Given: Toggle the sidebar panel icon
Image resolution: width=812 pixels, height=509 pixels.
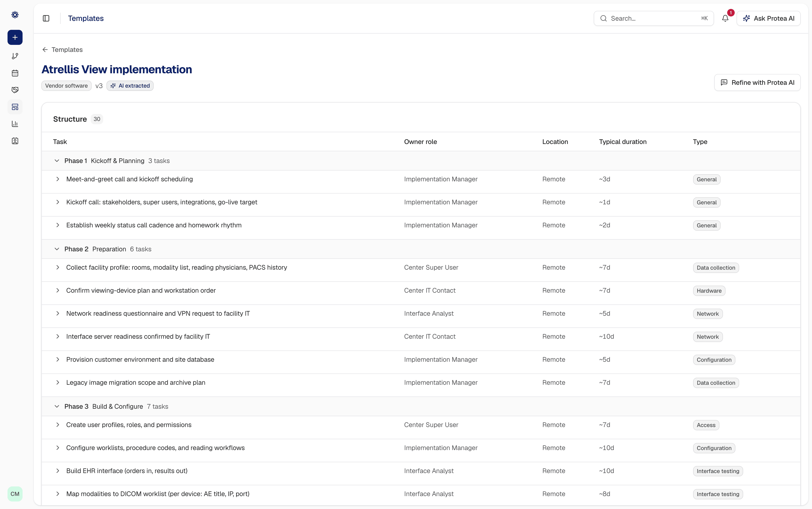Looking at the screenshot, I should [46, 18].
